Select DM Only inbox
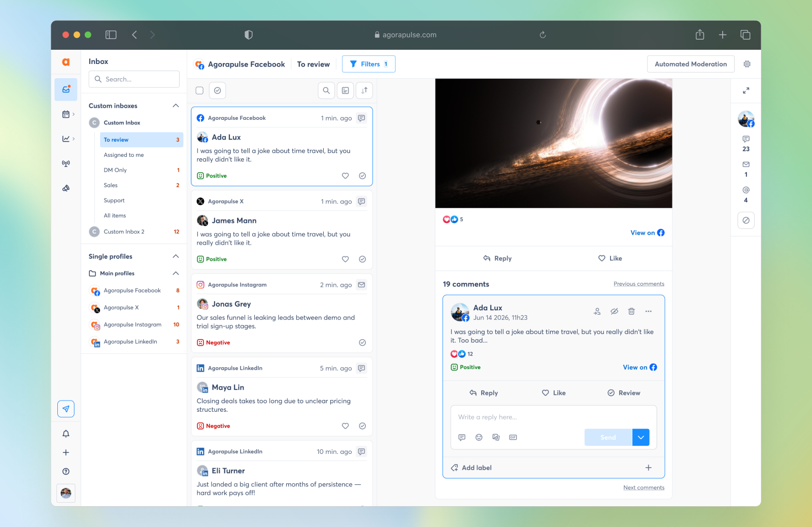 coord(142,170)
